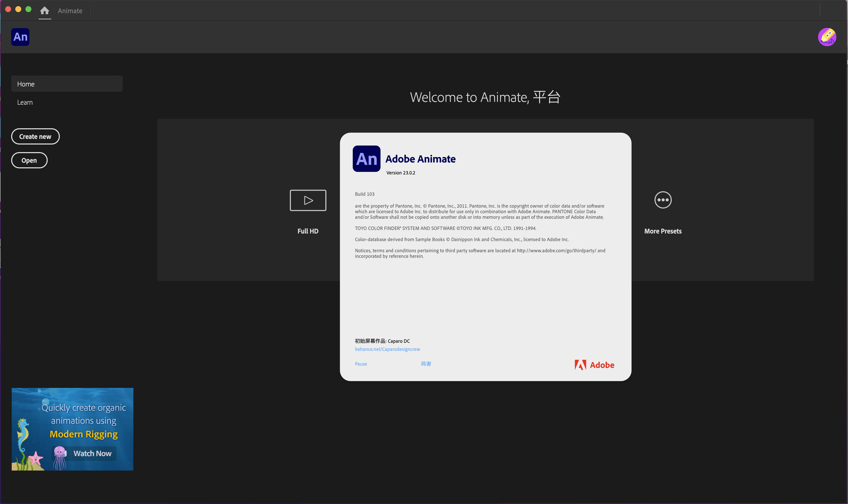Open the behance.net/Caparodesigncrew link
The height and width of the screenshot is (504, 848).
tap(387, 349)
